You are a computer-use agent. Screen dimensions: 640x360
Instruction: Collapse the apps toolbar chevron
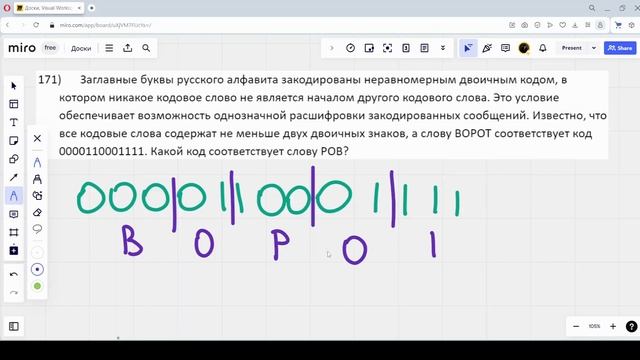331,48
